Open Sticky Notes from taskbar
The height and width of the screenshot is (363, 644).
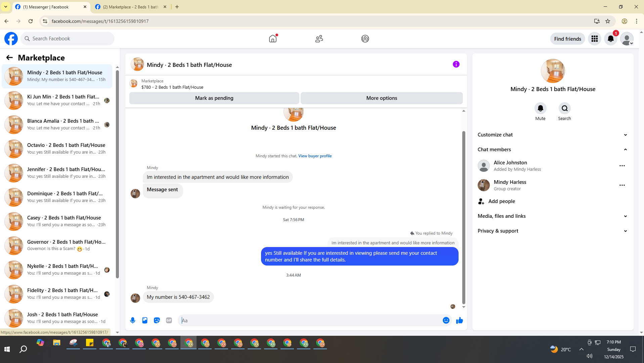pyautogui.click(x=90, y=343)
